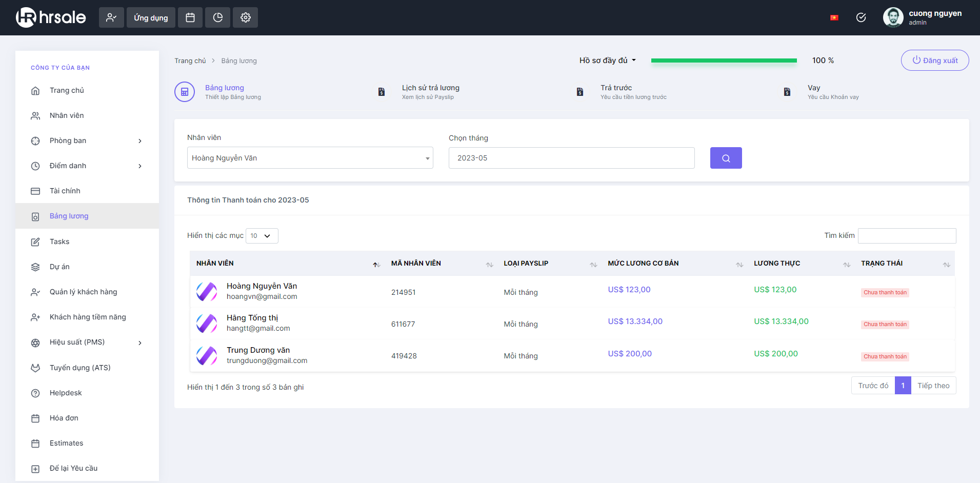
Task: Sort by LƯƠNG THỰC column arrows
Action: point(847,265)
